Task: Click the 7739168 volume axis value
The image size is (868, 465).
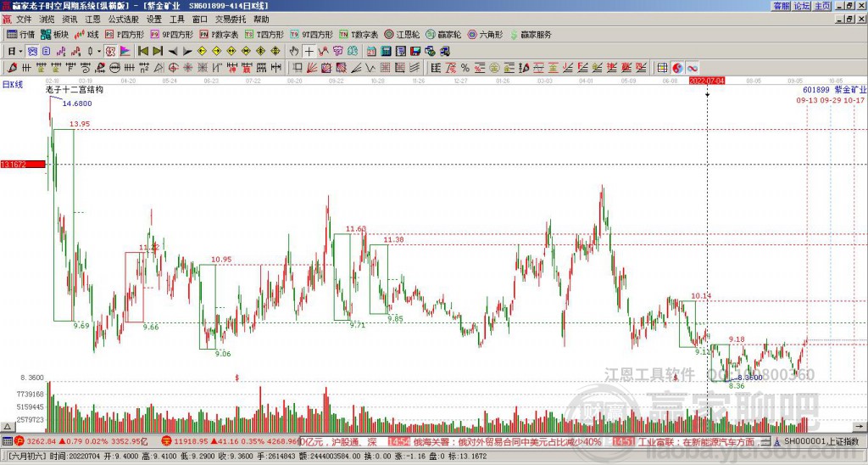Action: [x=31, y=394]
